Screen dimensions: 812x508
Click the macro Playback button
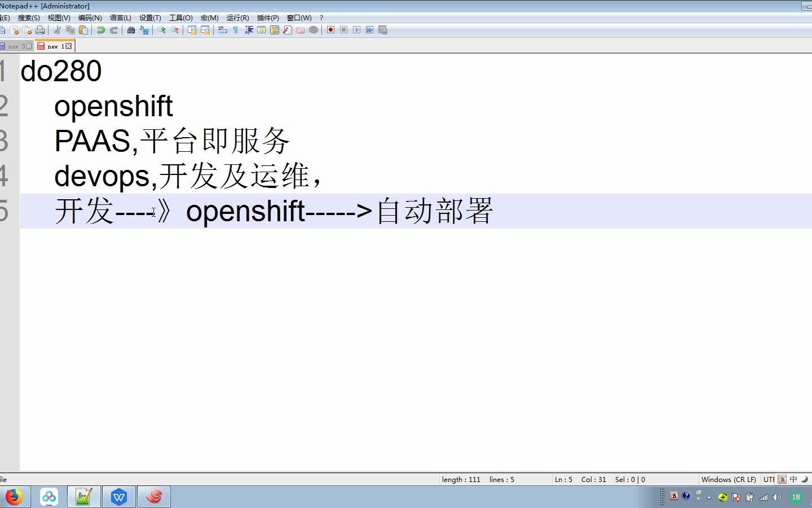pos(356,30)
